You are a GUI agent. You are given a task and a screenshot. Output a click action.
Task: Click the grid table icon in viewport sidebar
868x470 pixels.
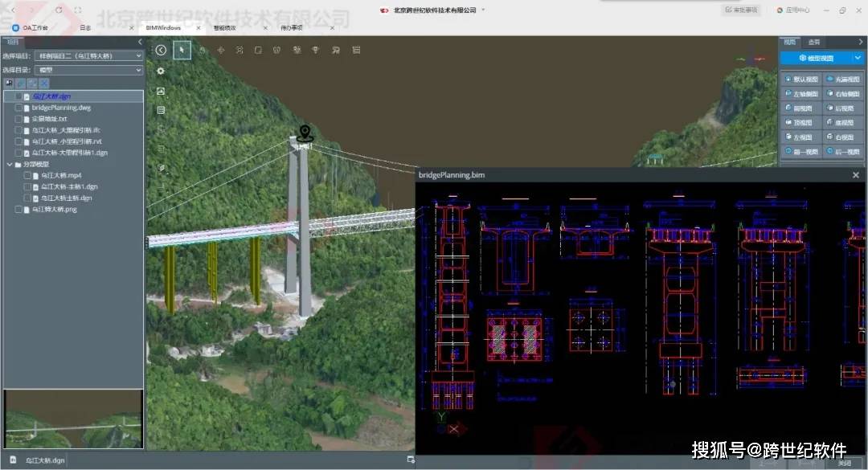(161, 110)
